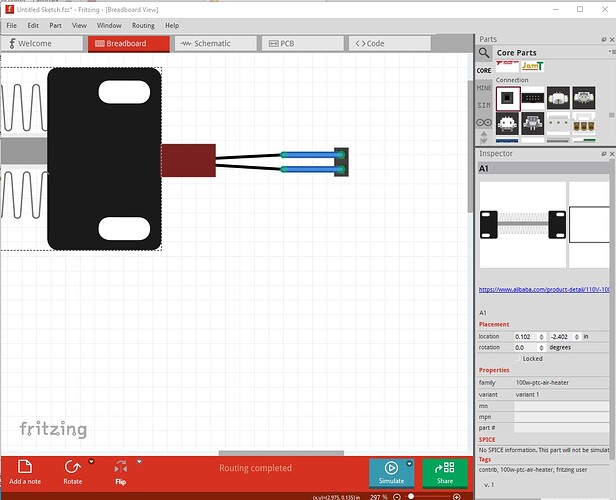The image size is (616, 500).
Task: Click the Flip icon in bottom toolbar
Action: (x=120, y=467)
